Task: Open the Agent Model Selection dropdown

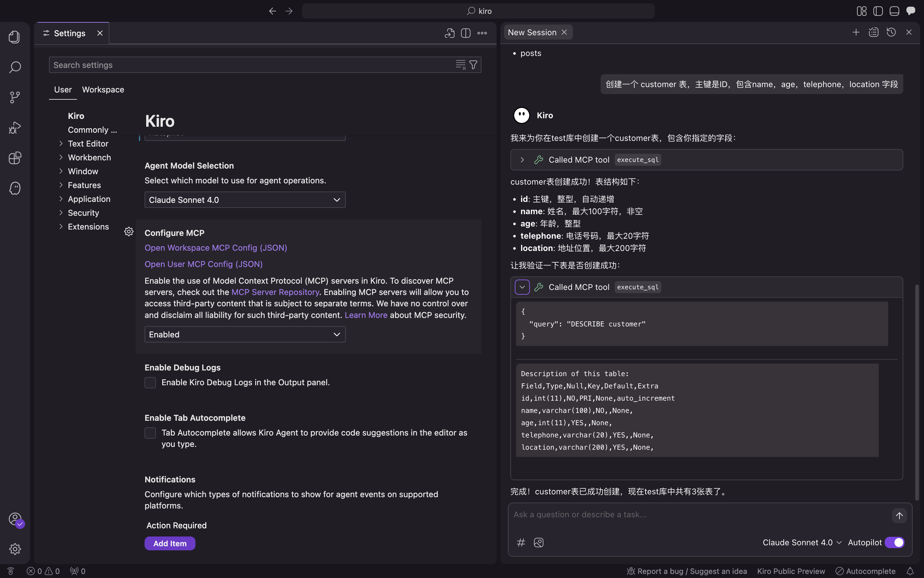Action: (x=245, y=200)
